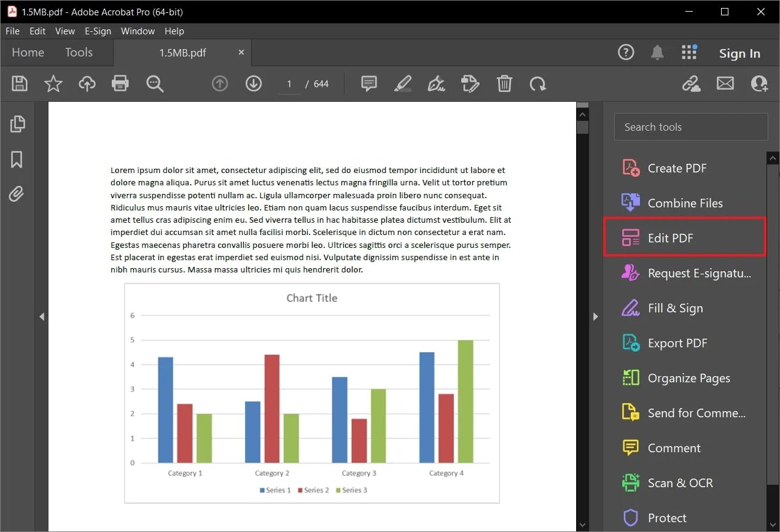Open the E-Sign menu
780x532 pixels.
point(98,31)
